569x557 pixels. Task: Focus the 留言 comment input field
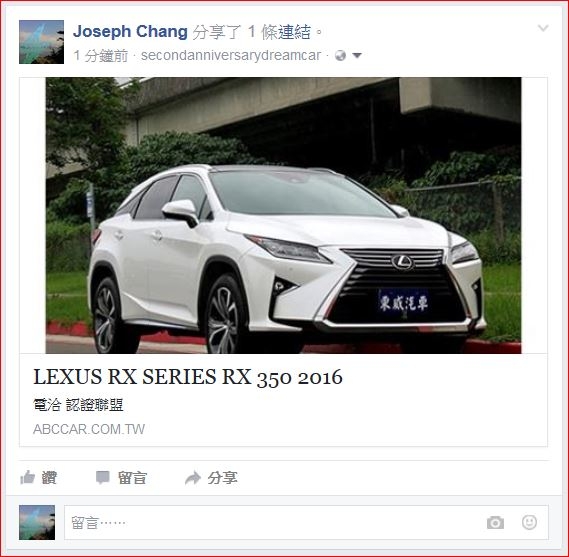pos(306,523)
